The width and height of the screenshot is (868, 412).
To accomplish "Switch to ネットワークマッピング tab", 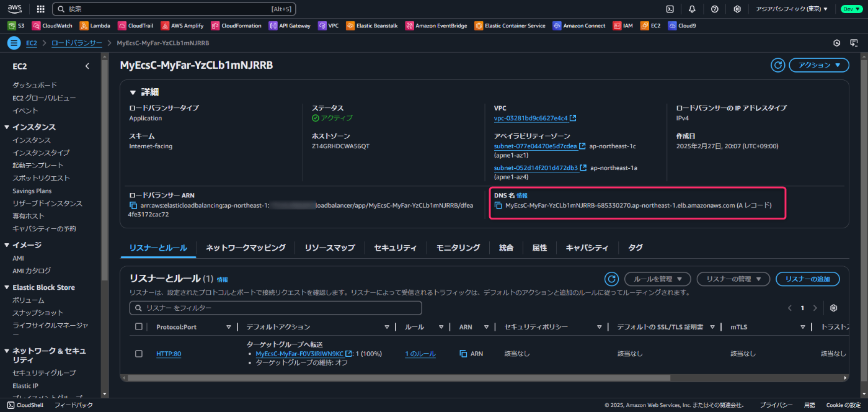I will click(246, 248).
